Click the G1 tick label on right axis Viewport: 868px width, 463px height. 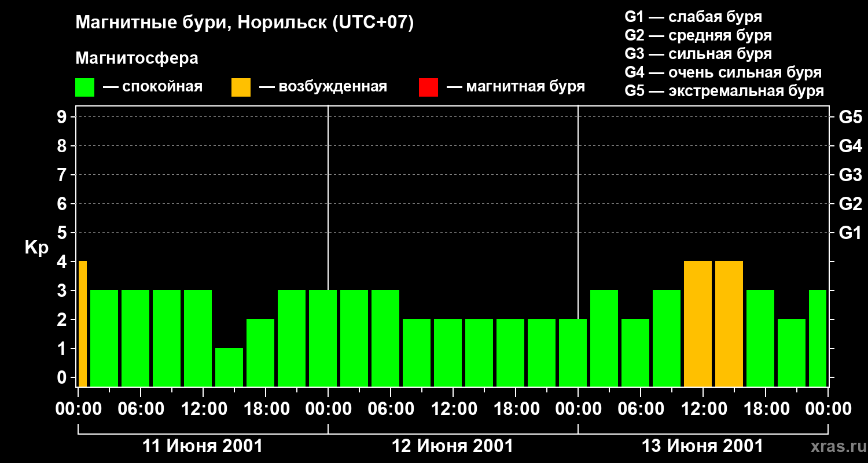850,233
